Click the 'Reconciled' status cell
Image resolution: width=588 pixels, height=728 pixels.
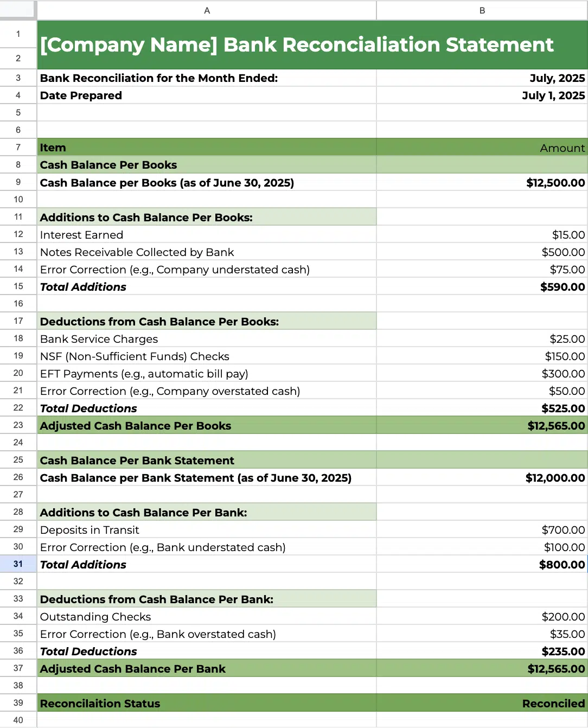(x=482, y=703)
